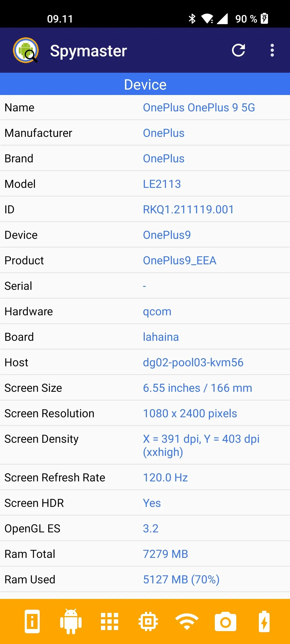Select the Screen Density row
Viewport: 290px width, 644px height.
[x=145, y=445]
